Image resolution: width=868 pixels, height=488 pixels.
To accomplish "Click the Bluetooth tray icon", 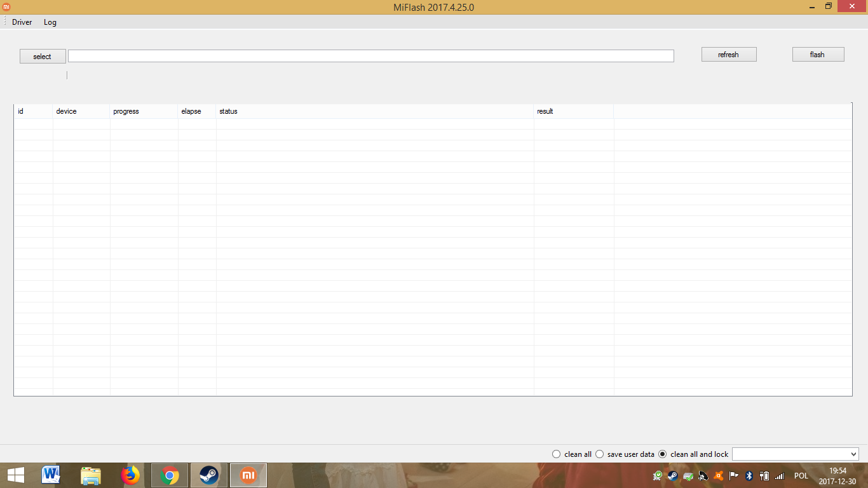I will (x=749, y=476).
